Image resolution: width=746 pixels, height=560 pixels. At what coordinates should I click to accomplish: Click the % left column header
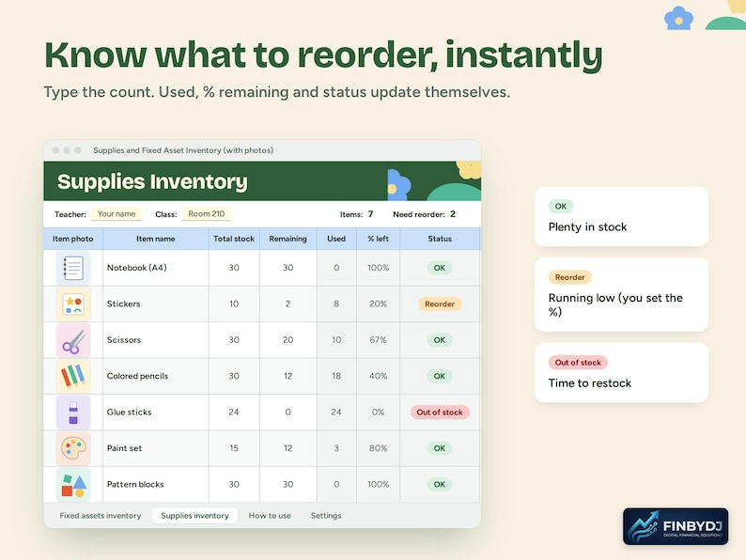(x=379, y=239)
